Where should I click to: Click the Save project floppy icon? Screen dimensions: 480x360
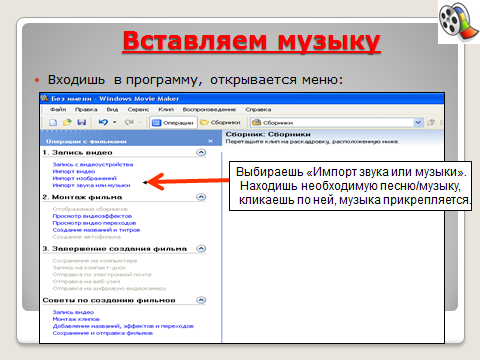coord(81,122)
